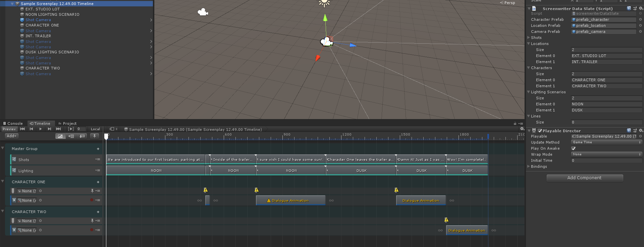Select the Ripple edit mode icon

click(71, 136)
